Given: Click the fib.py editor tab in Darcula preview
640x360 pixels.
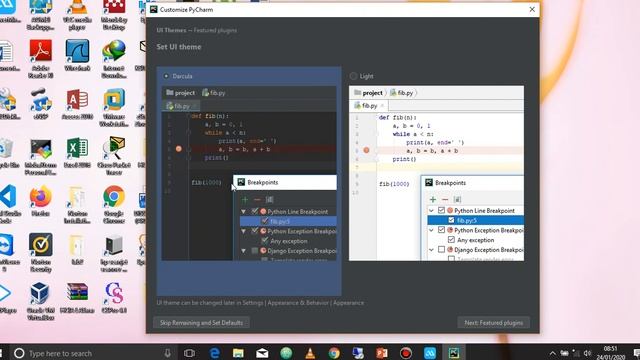Looking at the screenshot, I should point(181,106).
